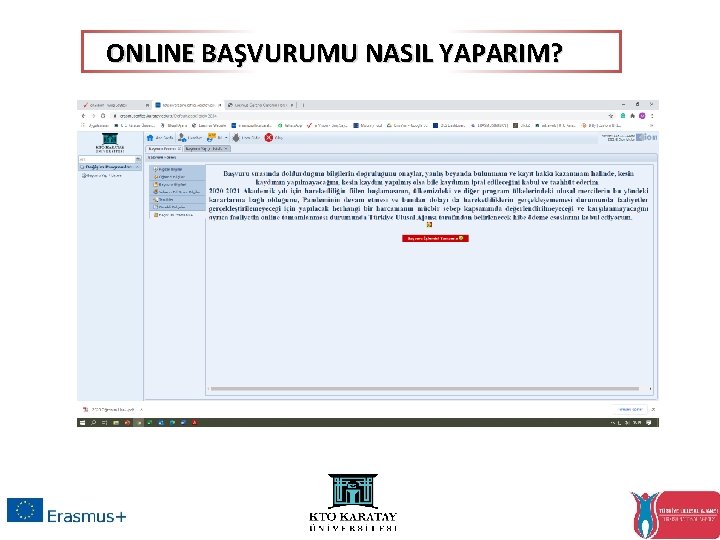Open the user profile toolbar icon
Screen dimensions: 720x540
click(182, 138)
